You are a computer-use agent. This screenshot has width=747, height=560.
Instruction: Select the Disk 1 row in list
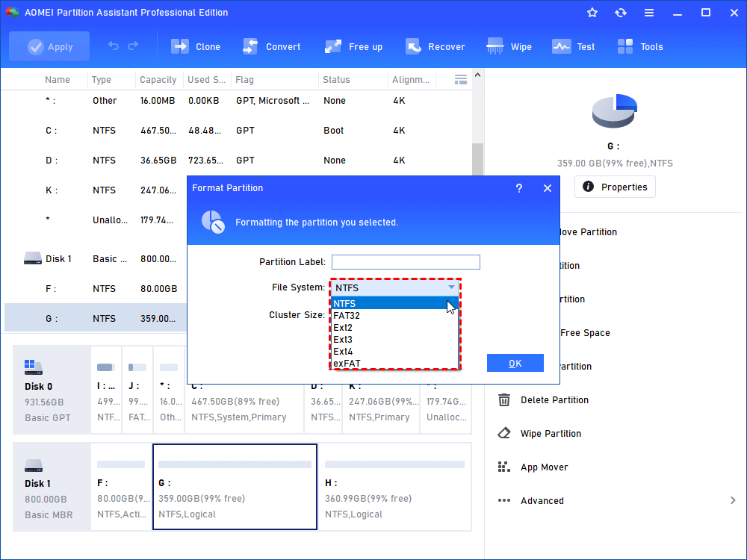tap(96, 259)
